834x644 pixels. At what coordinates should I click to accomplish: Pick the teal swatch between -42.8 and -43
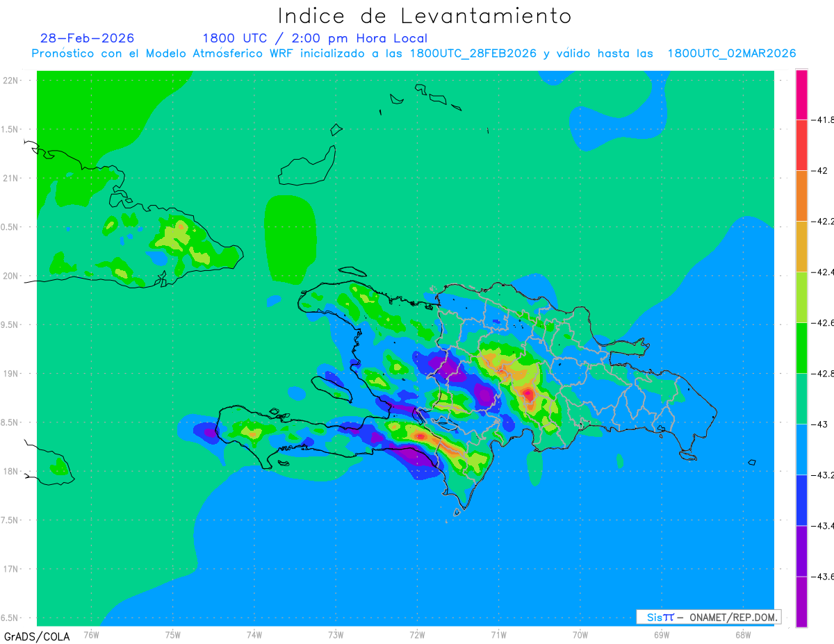tap(801, 398)
